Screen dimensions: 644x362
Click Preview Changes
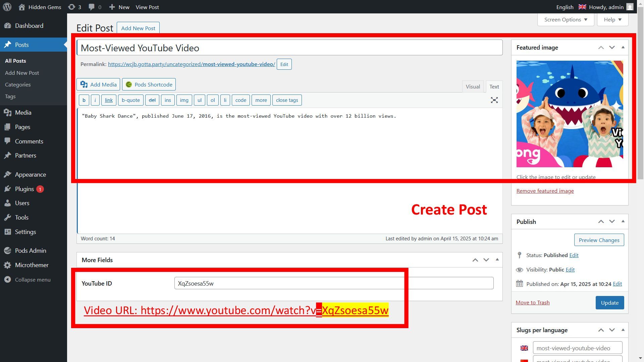pyautogui.click(x=599, y=240)
